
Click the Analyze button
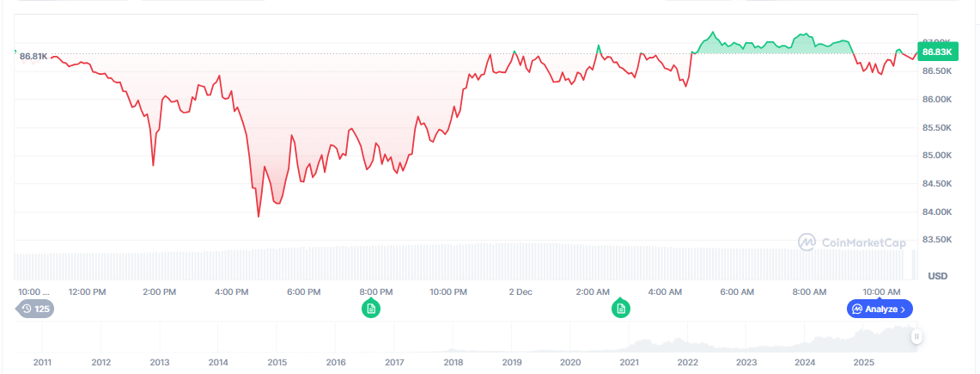[x=880, y=309]
